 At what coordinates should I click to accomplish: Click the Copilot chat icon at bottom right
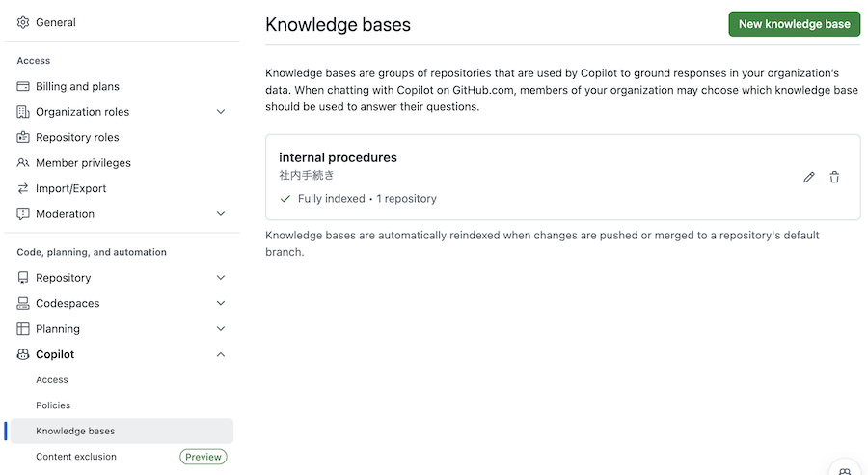844,470
